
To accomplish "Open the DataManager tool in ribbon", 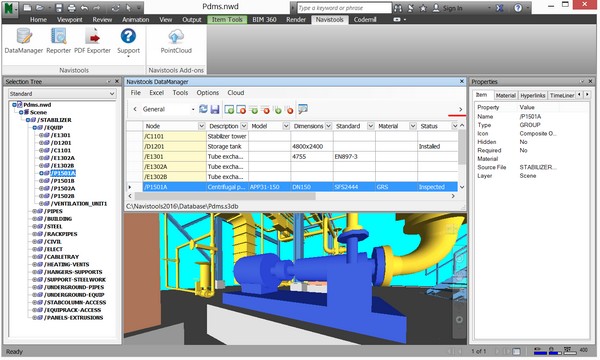I will coord(24,41).
